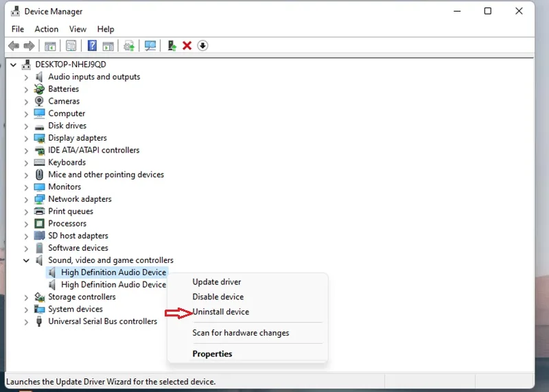Open the View menu
The image size is (549, 392).
click(78, 29)
